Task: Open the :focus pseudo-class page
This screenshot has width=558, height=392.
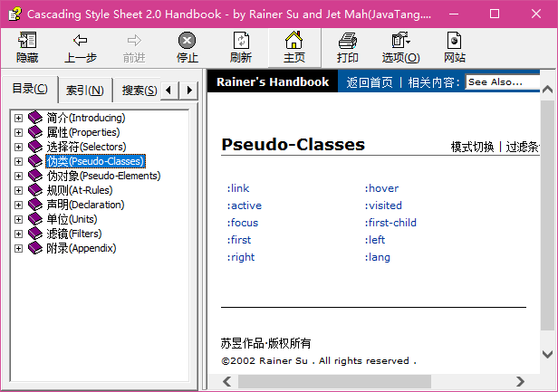Action: click(x=243, y=223)
